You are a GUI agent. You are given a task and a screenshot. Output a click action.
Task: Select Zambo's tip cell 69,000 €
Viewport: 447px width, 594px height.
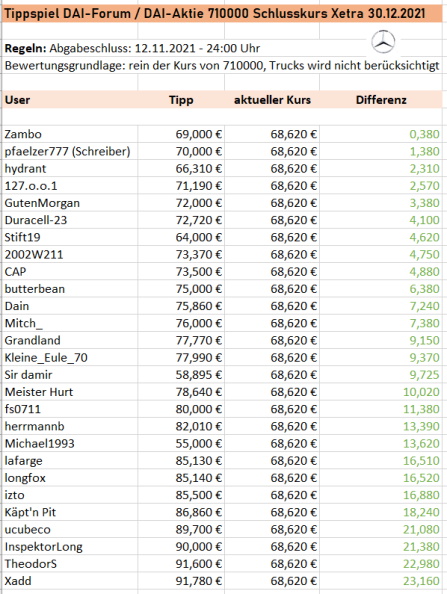point(181,134)
